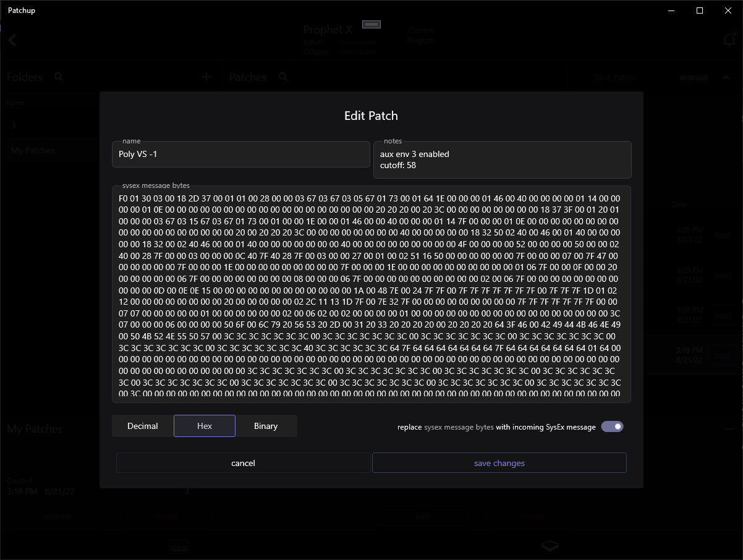
Task: Click into the notes text box
Action: pyautogui.click(x=502, y=159)
